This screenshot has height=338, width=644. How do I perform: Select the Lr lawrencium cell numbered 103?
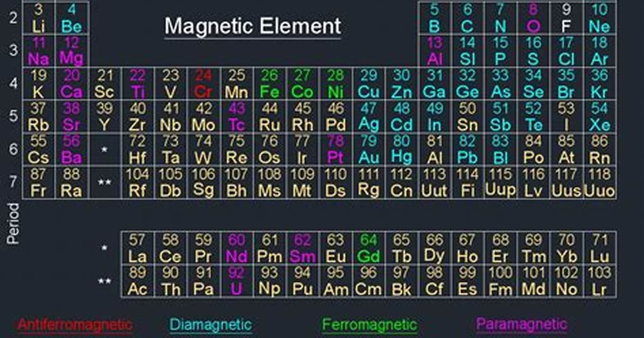[600, 281]
